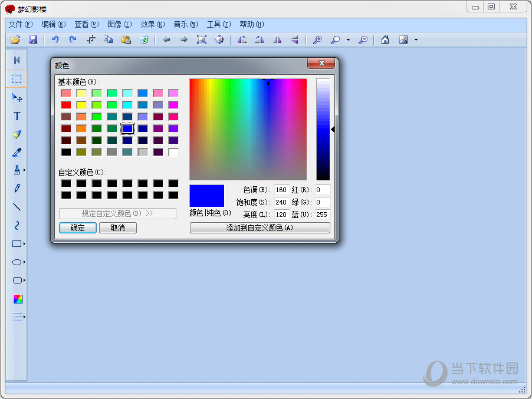532x399 pixels.
Task: Click the luminance slider arrow marker
Action: coord(333,129)
